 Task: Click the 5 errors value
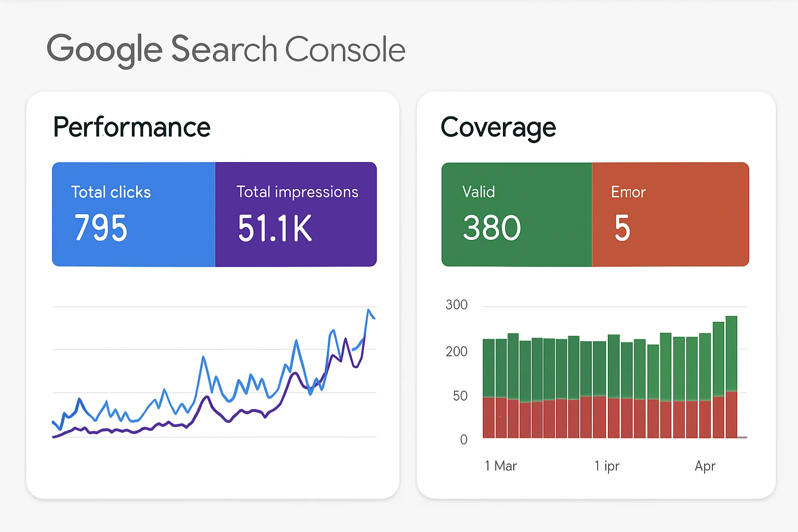tap(622, 228)
